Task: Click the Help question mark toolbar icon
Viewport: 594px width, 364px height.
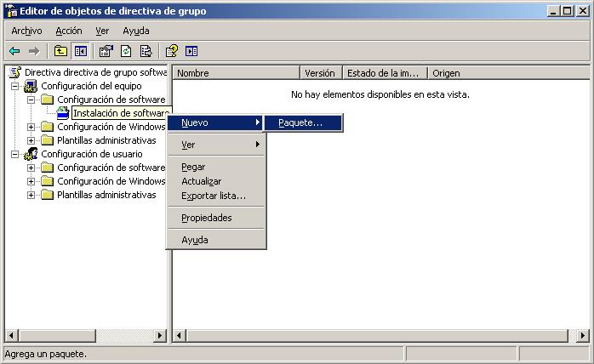Action: (x=171, y=51)
